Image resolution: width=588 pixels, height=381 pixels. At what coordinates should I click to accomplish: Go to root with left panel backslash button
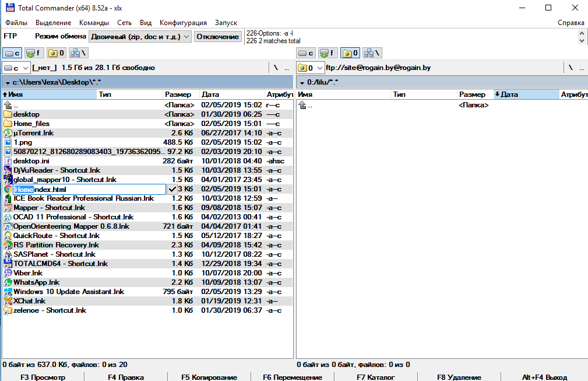click(276, 68)
